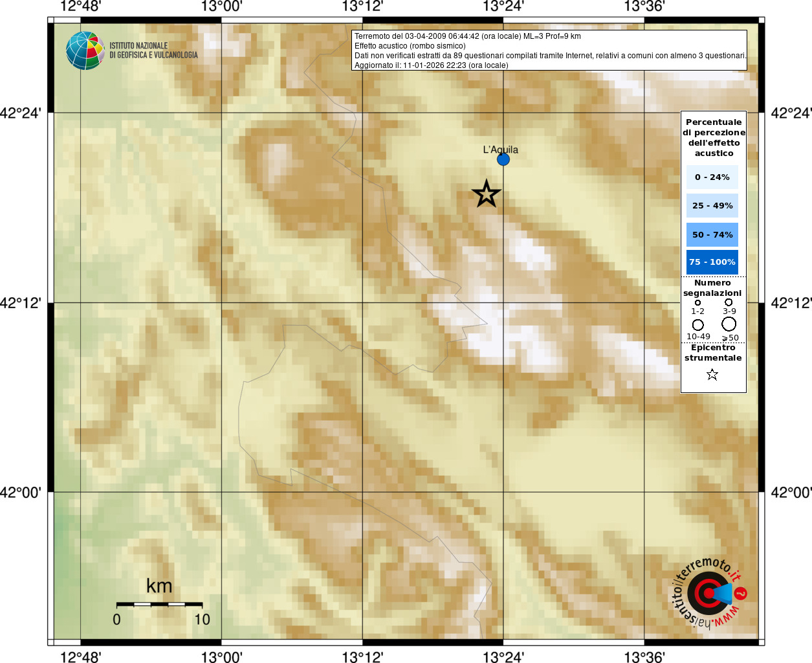This screenshot has width=812, height=663.
Task: Click the Numero segnalazioni legend heading
Action: 712,287
